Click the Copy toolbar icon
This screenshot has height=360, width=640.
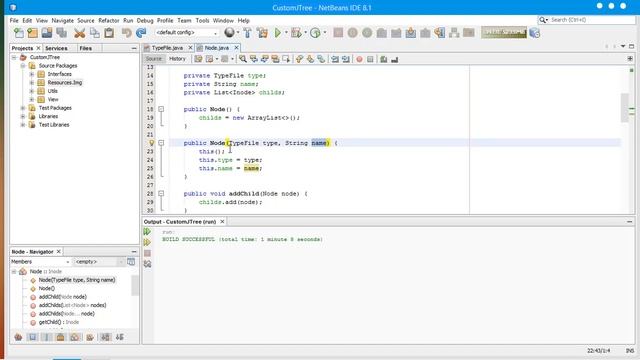[94, 33]
